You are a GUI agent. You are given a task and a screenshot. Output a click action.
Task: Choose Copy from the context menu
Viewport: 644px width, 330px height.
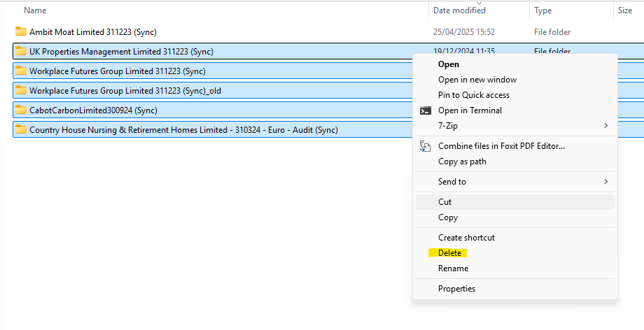448,217
